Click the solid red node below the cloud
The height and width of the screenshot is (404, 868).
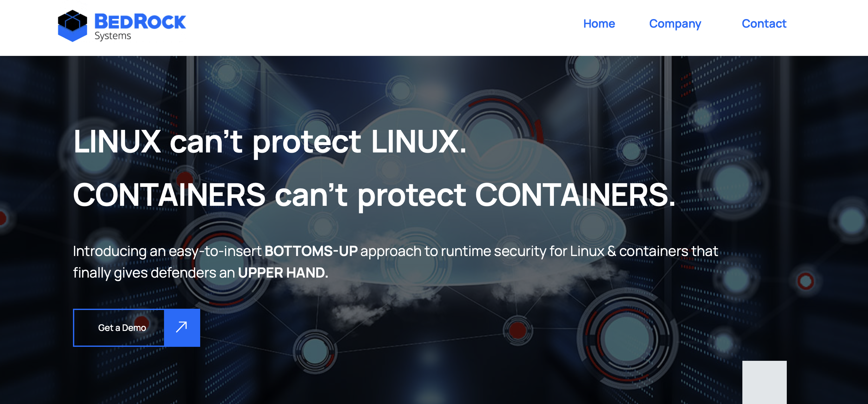point(518,330)
